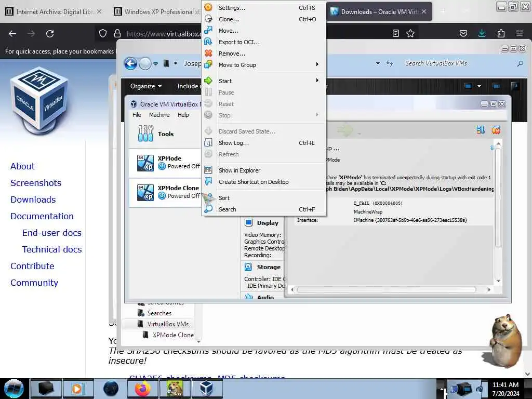This screenshot has height=399, width=532.
Task: Select XPMode Clone folder in tree
Action: click(172, 335)
